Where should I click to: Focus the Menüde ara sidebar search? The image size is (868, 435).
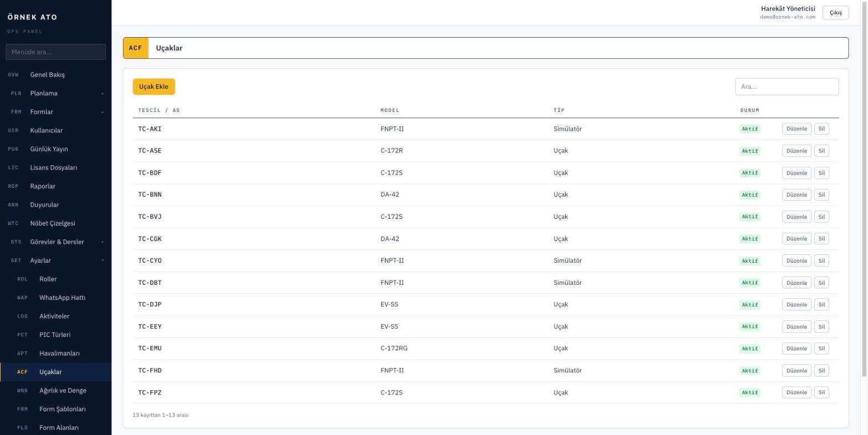pyautogui.click(x=55, y=52)
